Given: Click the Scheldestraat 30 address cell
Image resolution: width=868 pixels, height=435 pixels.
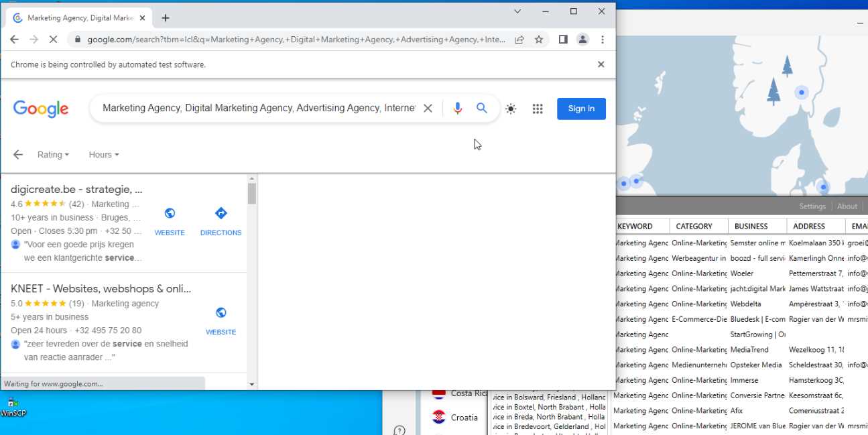Looking at the screenshot, I should (816, 365).
